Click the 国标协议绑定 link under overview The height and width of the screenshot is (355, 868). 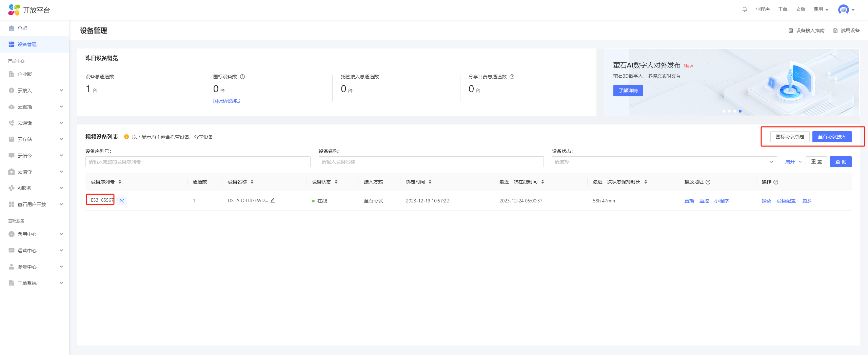pyautogui.click(x=227, y=101)
